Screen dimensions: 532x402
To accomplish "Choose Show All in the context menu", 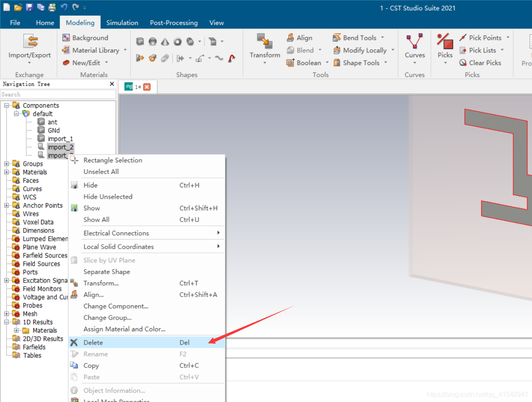I will pyautogui.click(x=147, y=220).
